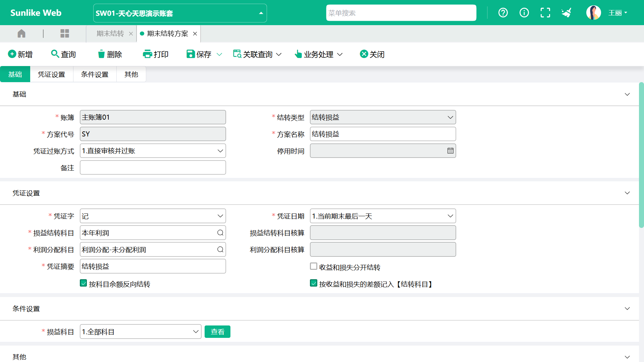Click the 新增 add button
The height and width of the screenshot is (362, 644).
point(20,54)
